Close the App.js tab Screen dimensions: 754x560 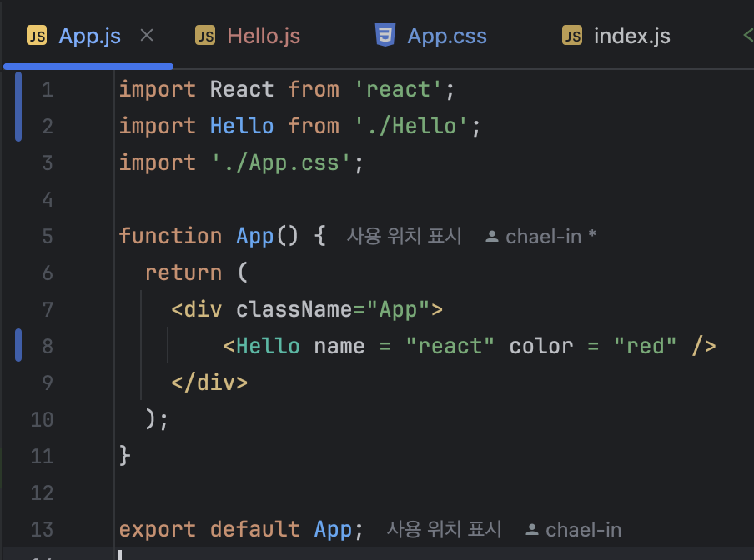click(x=147, y=35)
